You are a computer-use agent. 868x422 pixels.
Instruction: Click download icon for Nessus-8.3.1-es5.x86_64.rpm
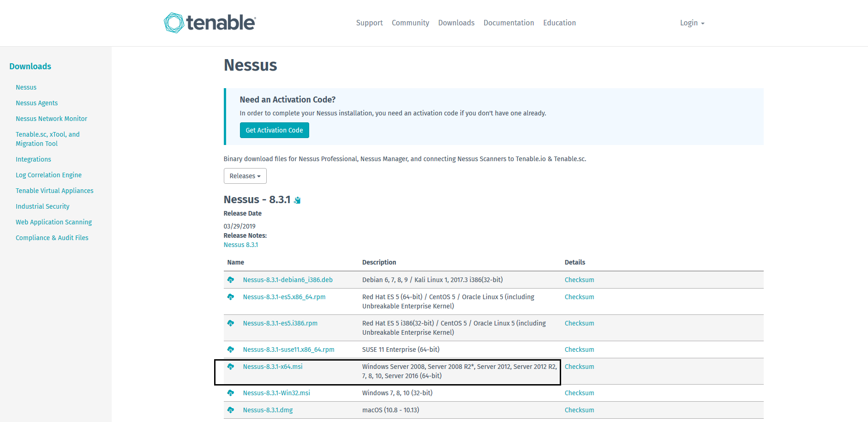231,297
